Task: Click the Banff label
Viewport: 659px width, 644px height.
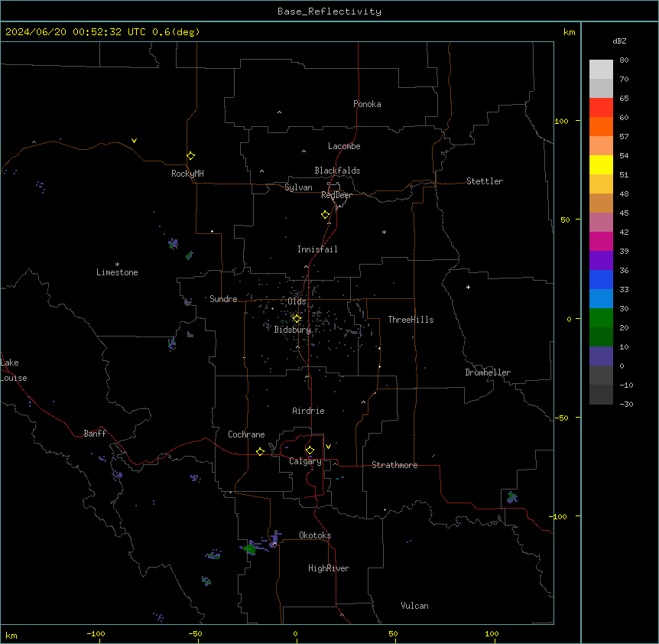Action: (x=95, y=434)
